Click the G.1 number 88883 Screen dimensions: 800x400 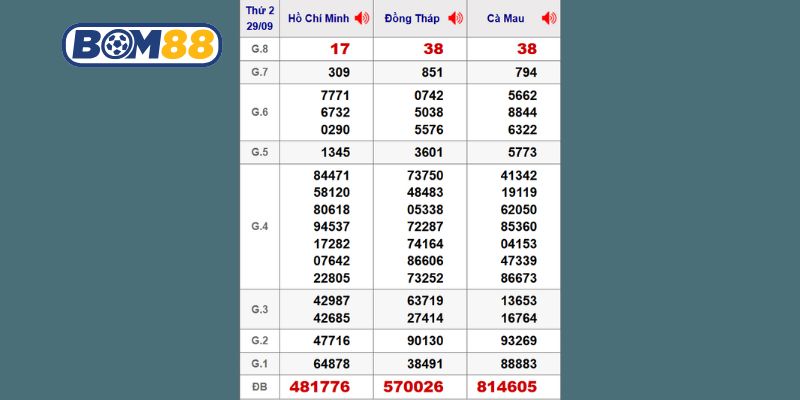(x=518, y=364)
